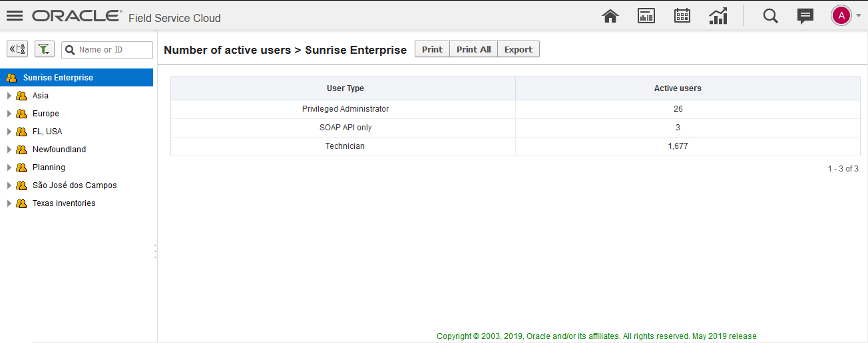Click the Print button
868x343 pixels.
pos(432,49)
